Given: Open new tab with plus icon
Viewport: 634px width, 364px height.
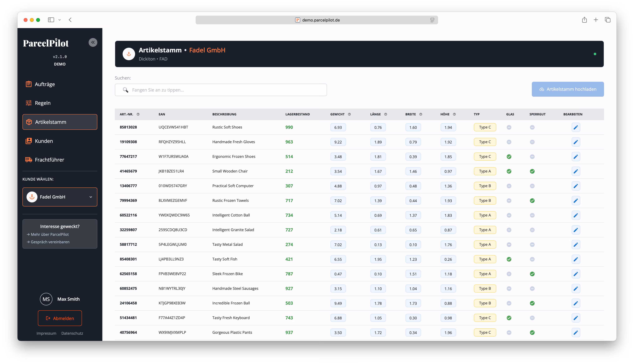Looking at the screenshot, I should 596,20.
